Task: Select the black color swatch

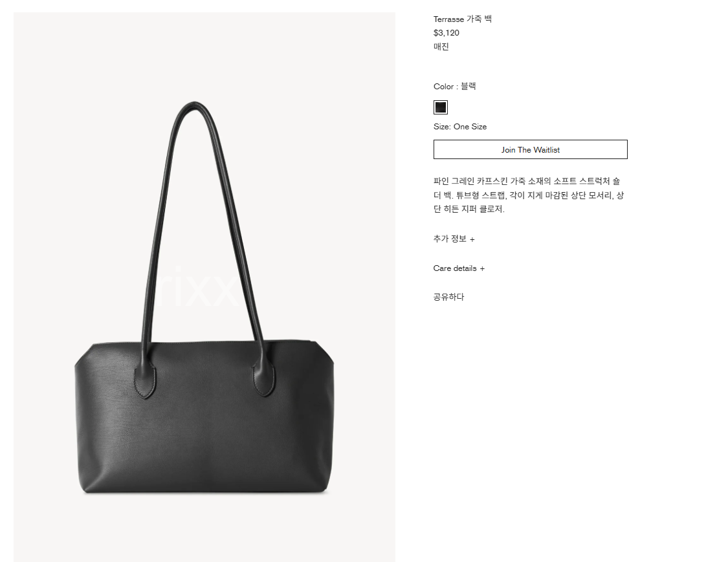Action: [440, 107]
